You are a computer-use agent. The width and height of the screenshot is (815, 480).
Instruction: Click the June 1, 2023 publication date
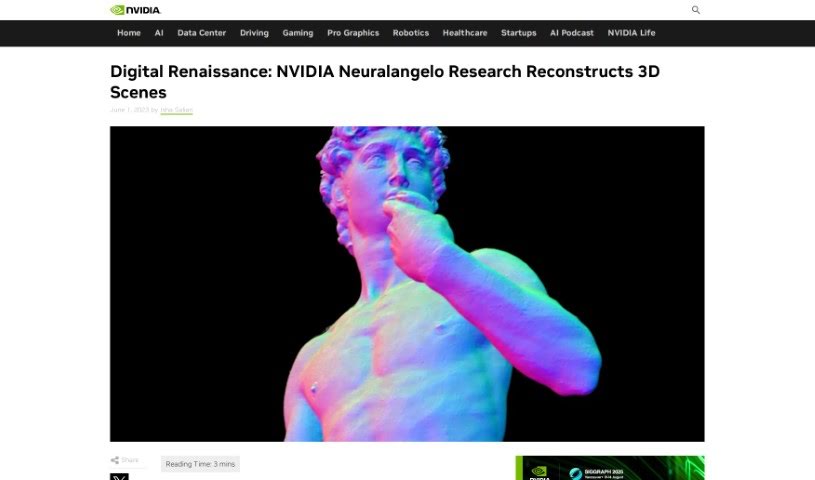point(129,110)
